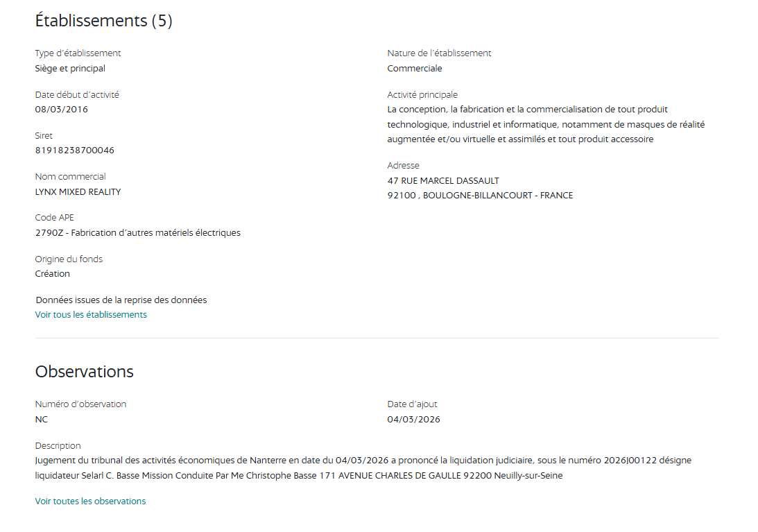Click the Siret number 81918238700046
This screenshot has width=758, height=532.
coord(75,151)
